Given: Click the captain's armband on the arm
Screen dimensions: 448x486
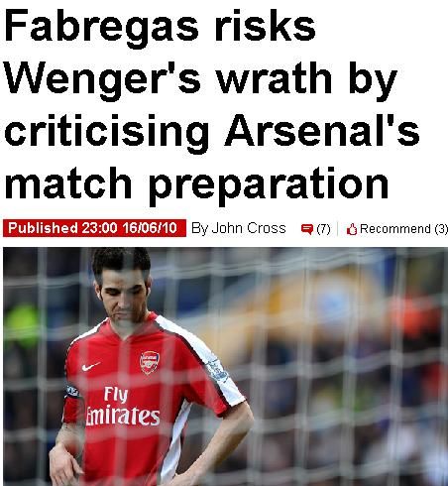Looking at the screenshot, I should pos(72,392).
